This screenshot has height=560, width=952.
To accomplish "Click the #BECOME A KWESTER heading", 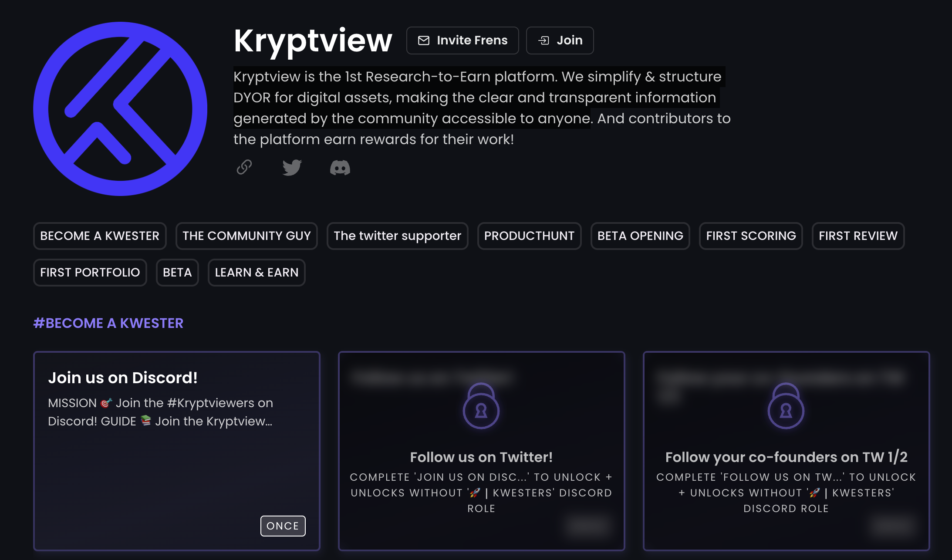I will pos(108,323).
